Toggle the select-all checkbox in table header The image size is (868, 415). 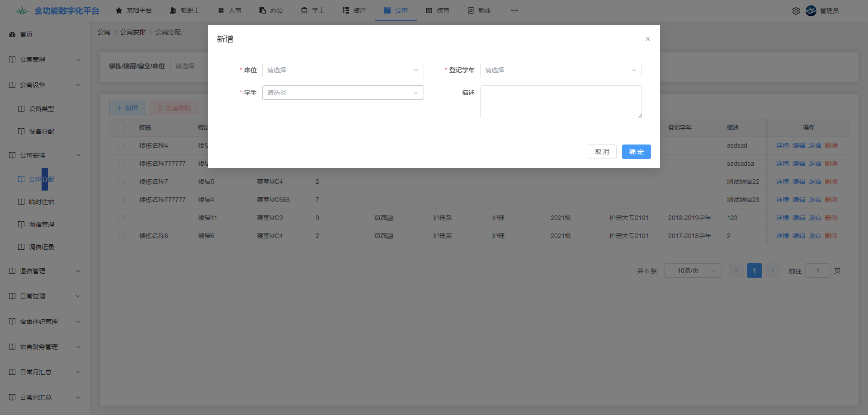122,128
